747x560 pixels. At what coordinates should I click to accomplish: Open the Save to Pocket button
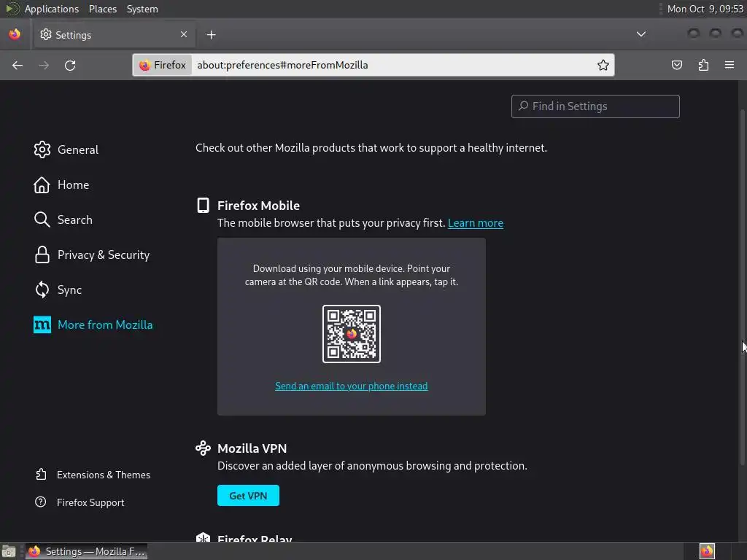676,65
